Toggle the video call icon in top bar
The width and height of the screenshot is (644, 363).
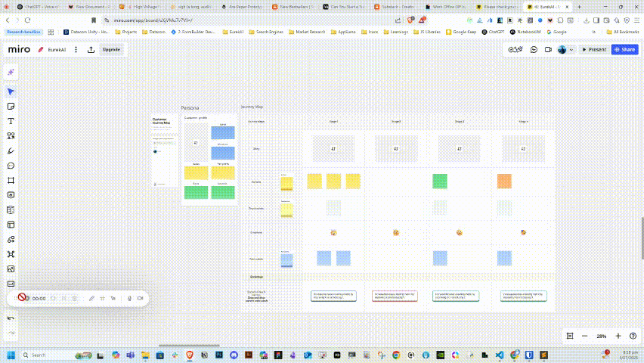[547, 49]
